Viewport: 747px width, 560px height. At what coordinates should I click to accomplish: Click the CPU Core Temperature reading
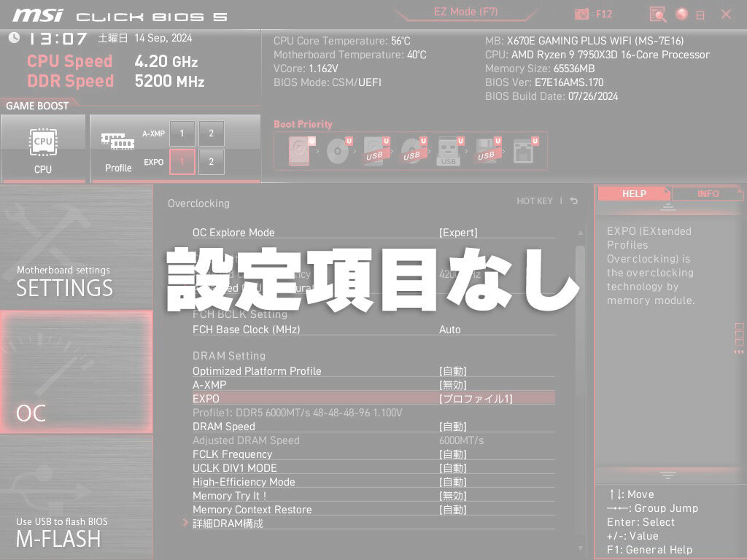[x=341, y=41]
